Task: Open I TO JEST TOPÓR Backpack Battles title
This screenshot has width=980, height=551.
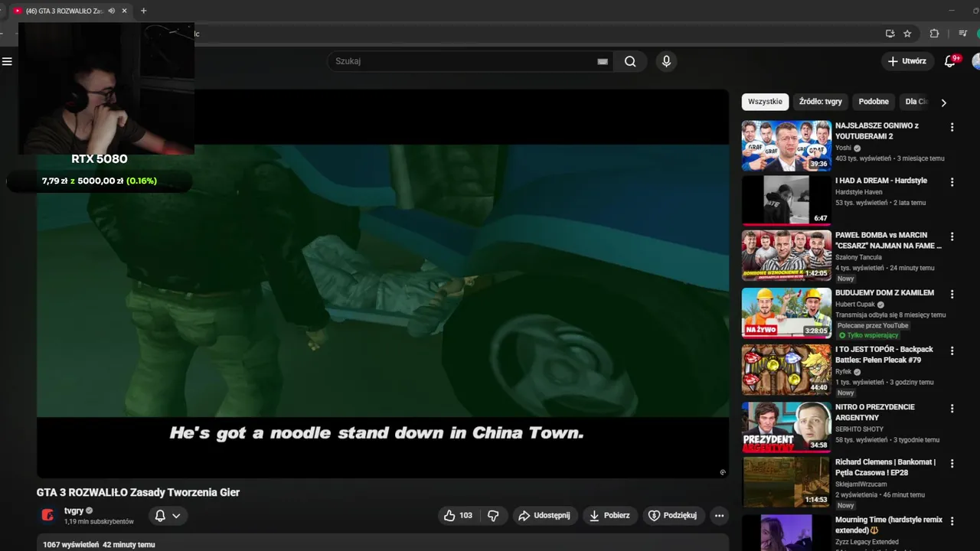Action: pyautogui.click(x=884, y=354)
